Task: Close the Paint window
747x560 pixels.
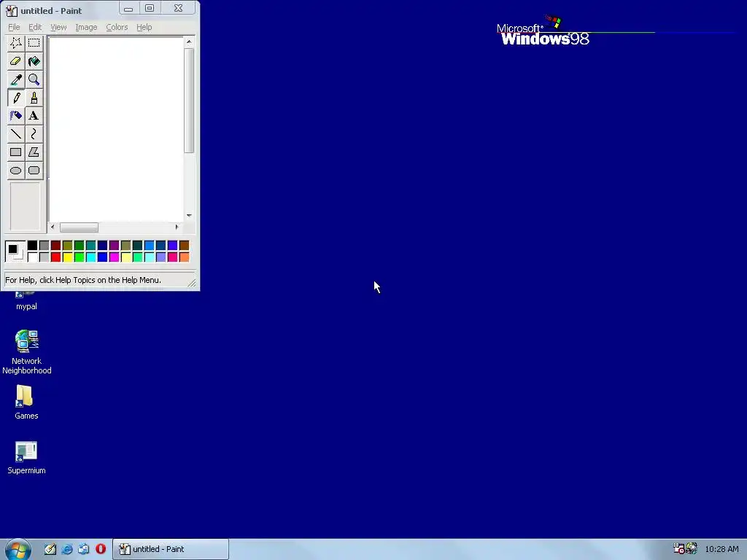Action: (x=178, y=8)
